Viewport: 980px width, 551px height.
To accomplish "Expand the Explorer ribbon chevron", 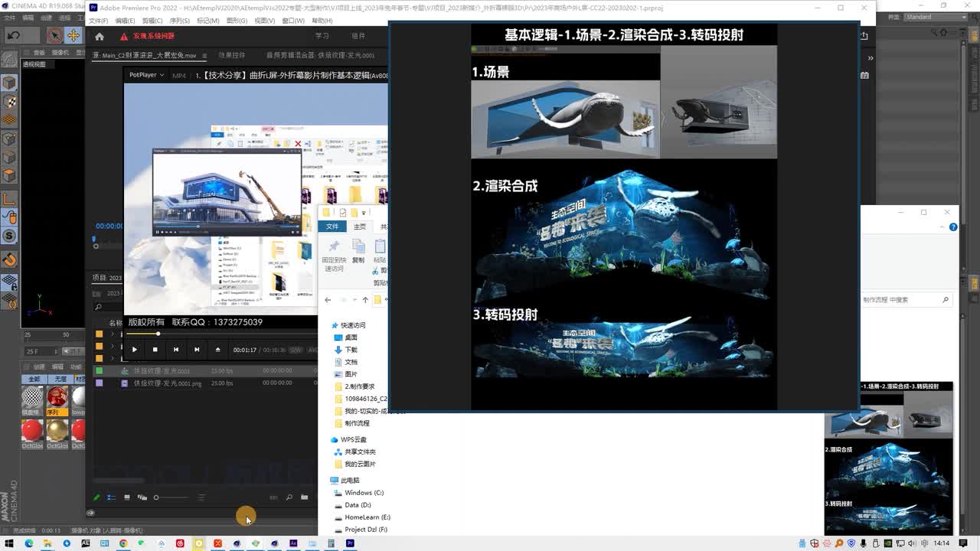I will pos(944,227).
